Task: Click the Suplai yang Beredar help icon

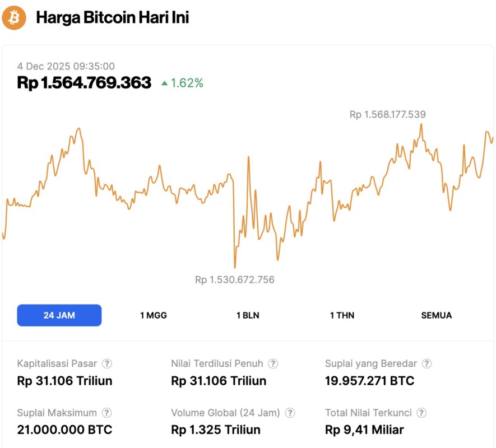Action: [427, 363]
